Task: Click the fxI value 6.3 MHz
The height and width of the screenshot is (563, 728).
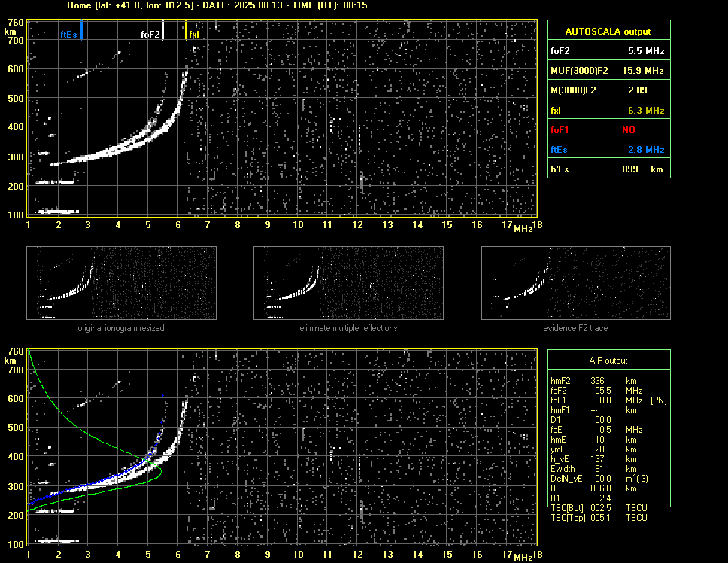Action: pyautogui.click(x=646, y=111)
